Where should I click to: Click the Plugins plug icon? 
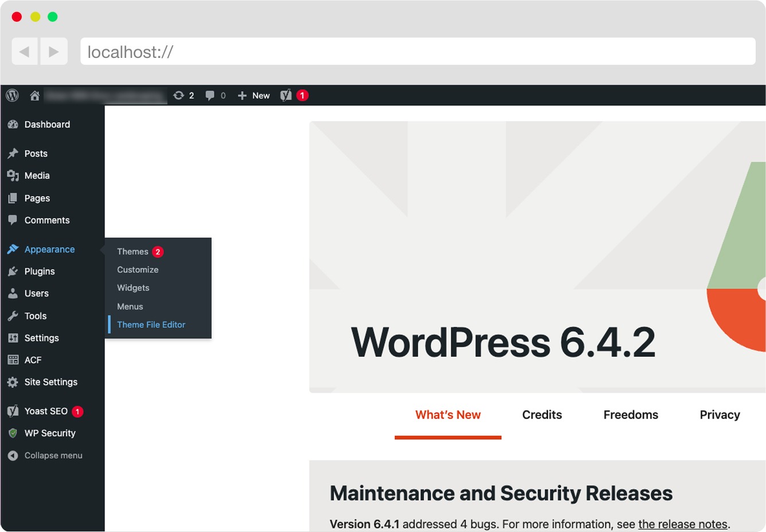(13, 271)
